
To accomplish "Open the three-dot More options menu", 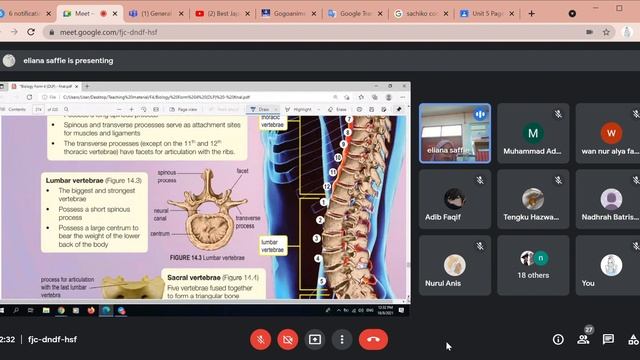I will coord(342,339).
